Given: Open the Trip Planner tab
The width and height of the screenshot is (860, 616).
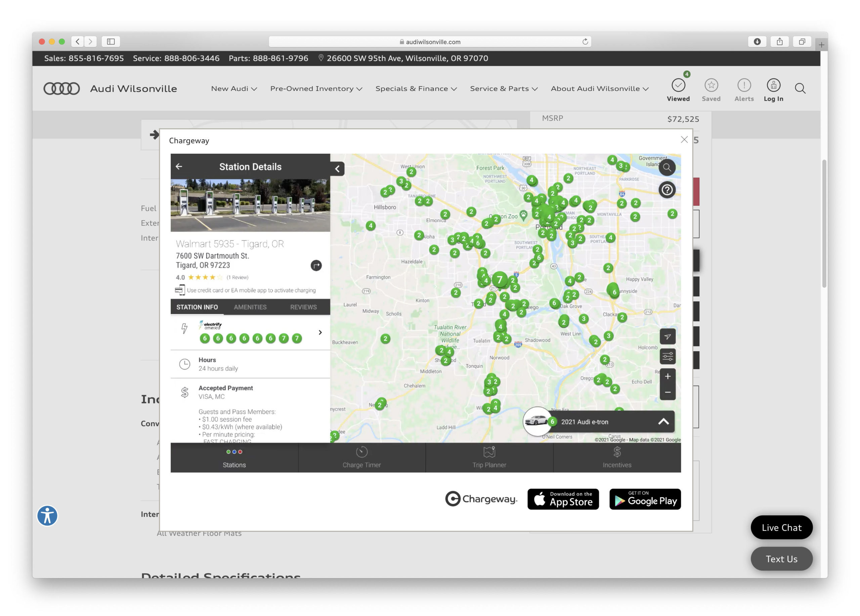Looking at the screenshot, I should point(489,457).
